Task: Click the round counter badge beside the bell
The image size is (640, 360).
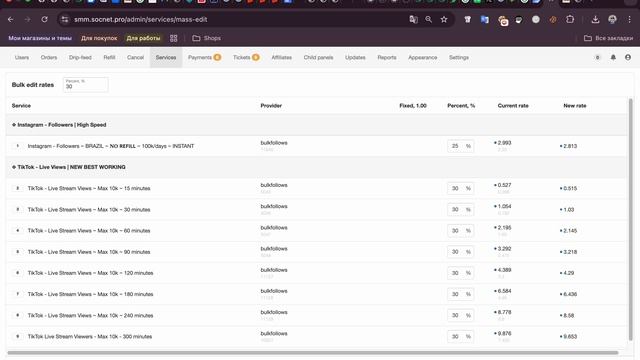Action: tap(598, 58)
